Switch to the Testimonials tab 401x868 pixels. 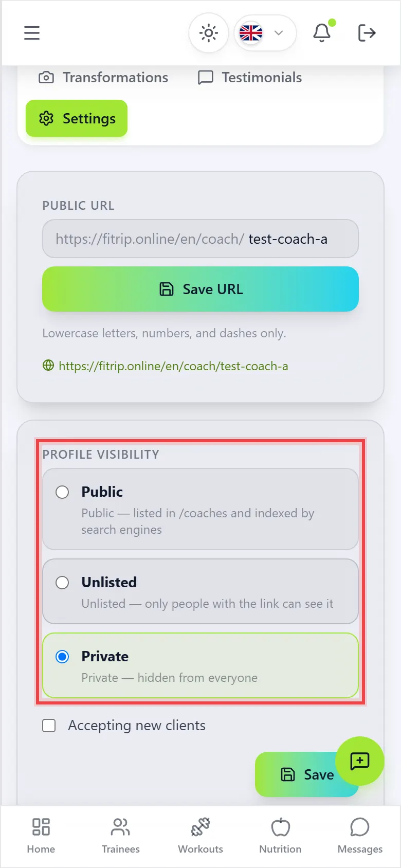tap(250, 78)
